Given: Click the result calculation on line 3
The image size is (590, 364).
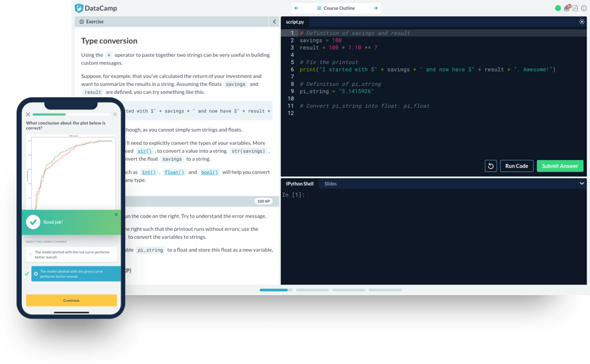Looking at the screenshot, I should 338,48.
